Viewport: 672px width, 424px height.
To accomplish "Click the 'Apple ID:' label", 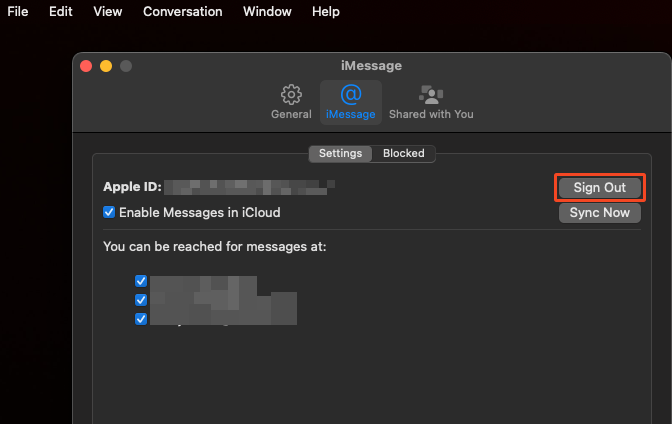I will click(132, 187).
